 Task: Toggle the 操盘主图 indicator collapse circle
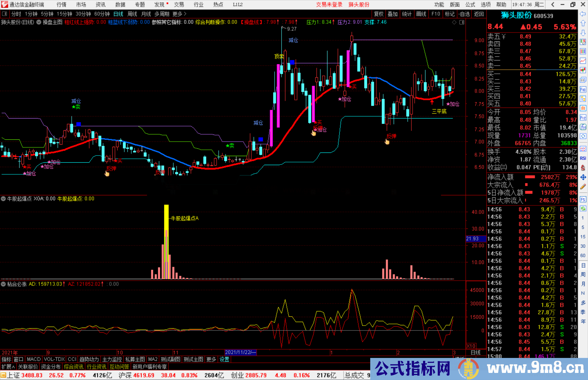coord(39,22)
